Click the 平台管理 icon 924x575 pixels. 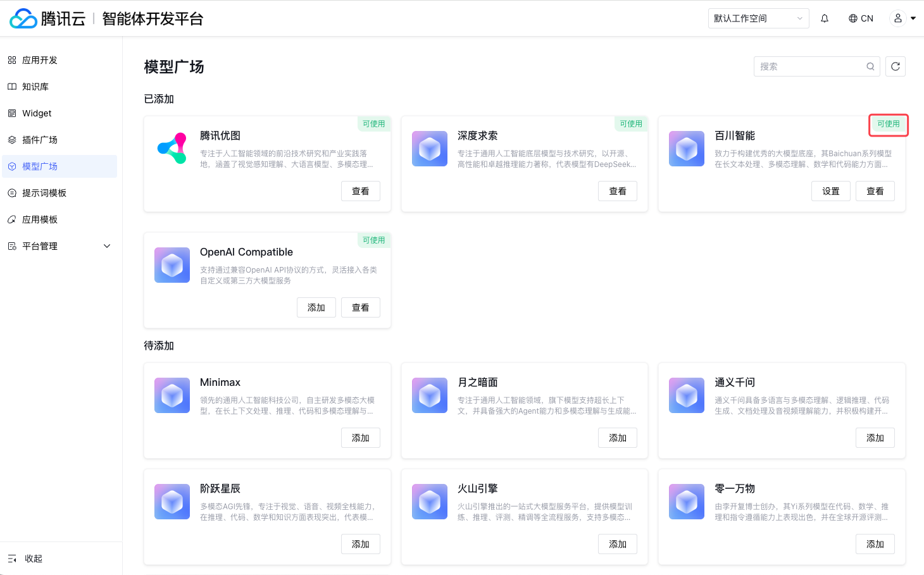[12, 246]
